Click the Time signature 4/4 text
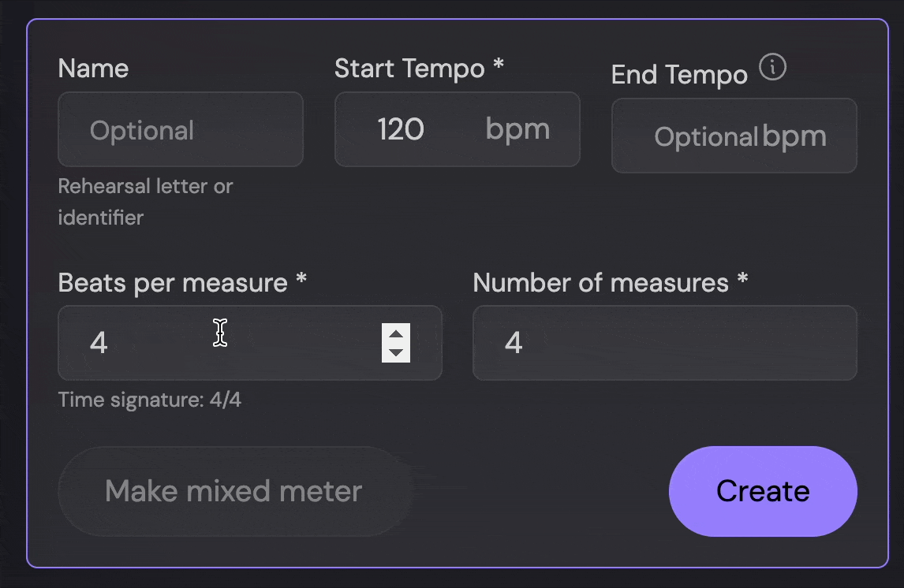Screen dimensions: 904x588 pos(150,400)
